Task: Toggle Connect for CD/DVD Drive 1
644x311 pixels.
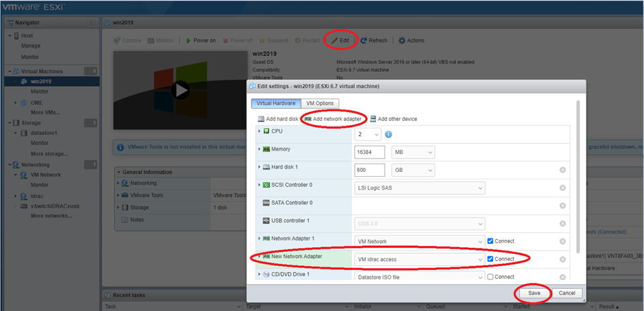Action: [490, 277]
